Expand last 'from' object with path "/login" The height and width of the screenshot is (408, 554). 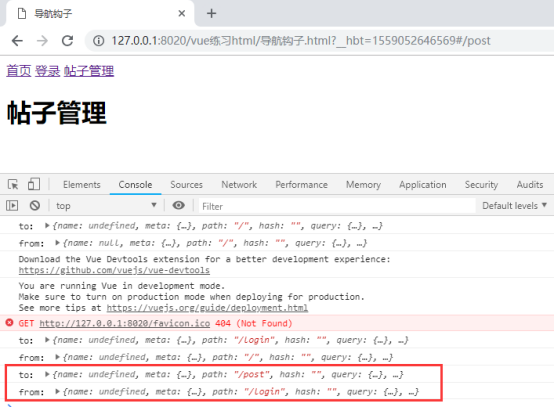(x=57, y=392)
